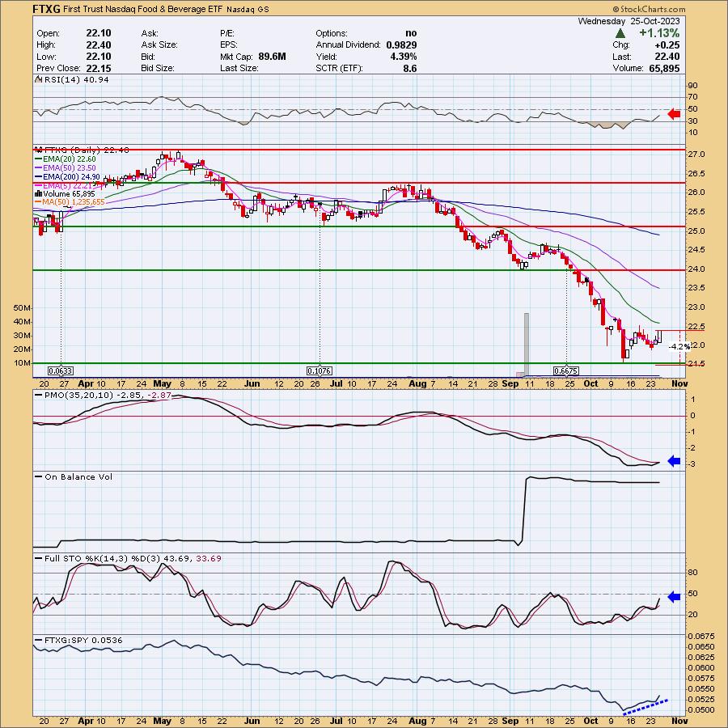The width and height of the screenshot is (728, 728).
Task: Click the 50M volume axis label
Action: tap(23, 308)
